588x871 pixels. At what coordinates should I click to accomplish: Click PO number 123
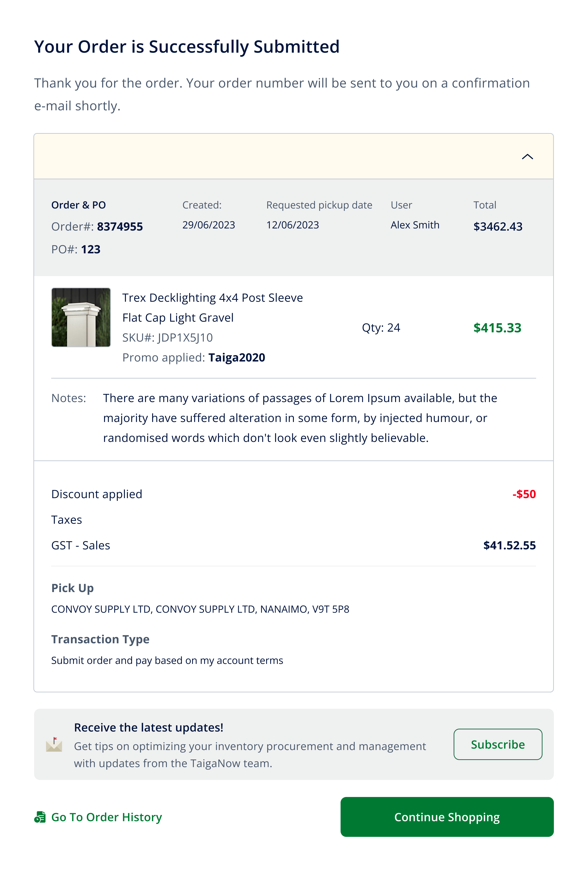coord(91,250)
